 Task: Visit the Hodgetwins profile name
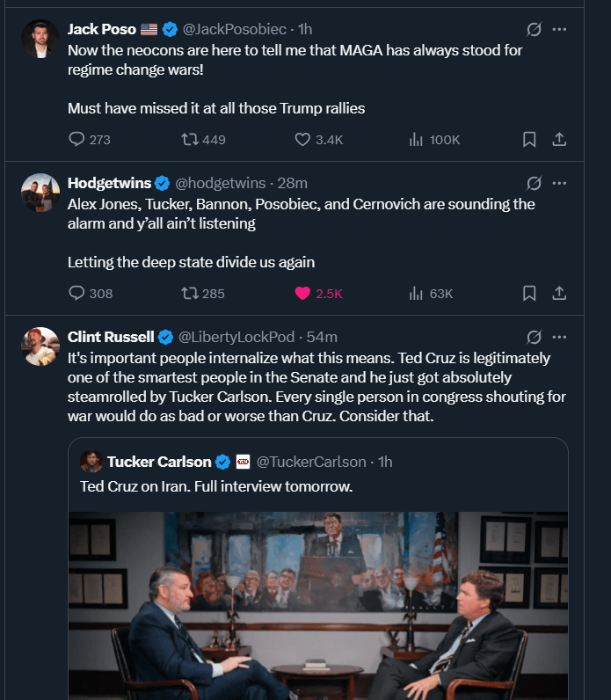click(x=109, y=183)
